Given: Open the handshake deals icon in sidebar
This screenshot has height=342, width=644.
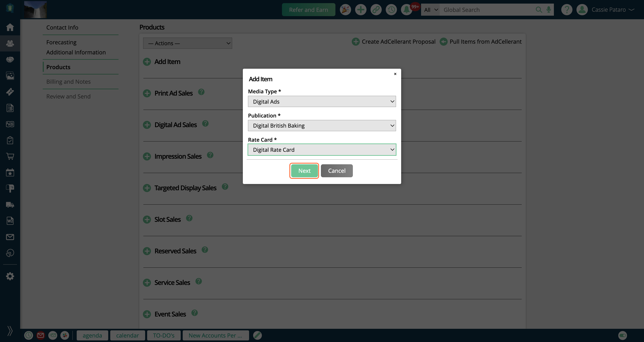Looking at the screenshot, I should point(10,60).
